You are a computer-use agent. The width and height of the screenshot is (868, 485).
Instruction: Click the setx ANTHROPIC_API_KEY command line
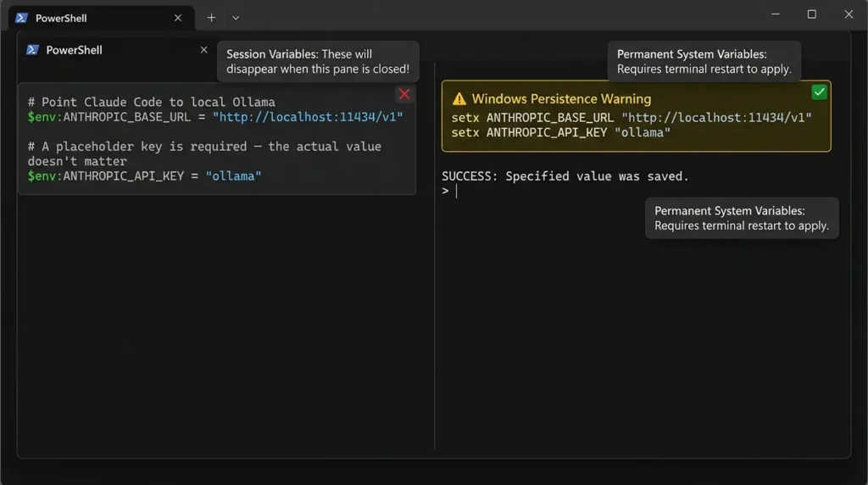[x=561, y=132]
